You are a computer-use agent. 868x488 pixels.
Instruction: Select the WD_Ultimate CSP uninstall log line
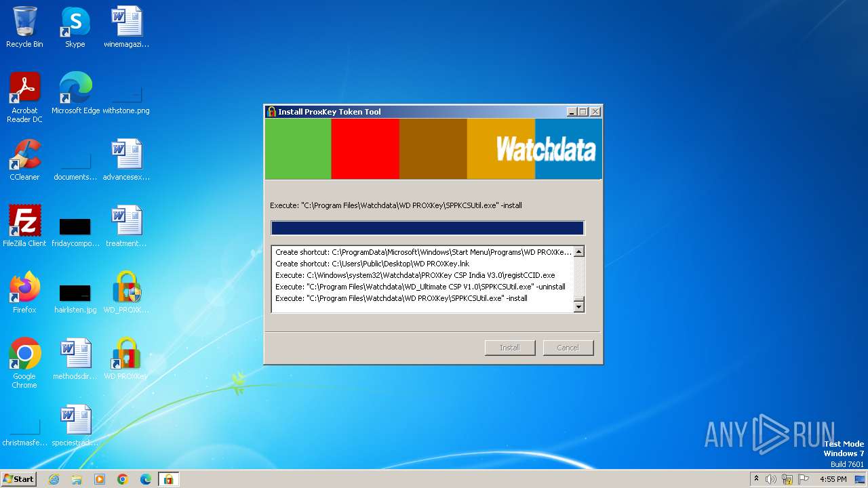[x=420, y=287]
